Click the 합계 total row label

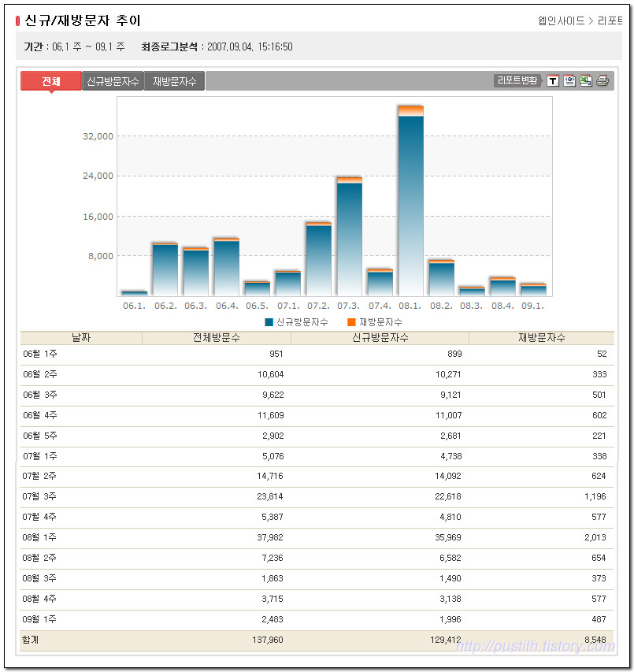pyautogui.click(x=31, y=640)
